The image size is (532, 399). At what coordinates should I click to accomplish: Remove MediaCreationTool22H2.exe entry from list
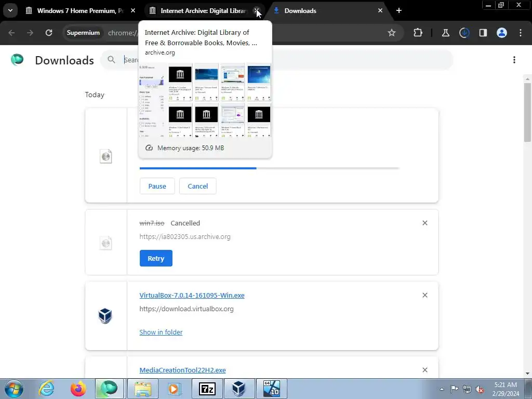(x=425, y=370)
